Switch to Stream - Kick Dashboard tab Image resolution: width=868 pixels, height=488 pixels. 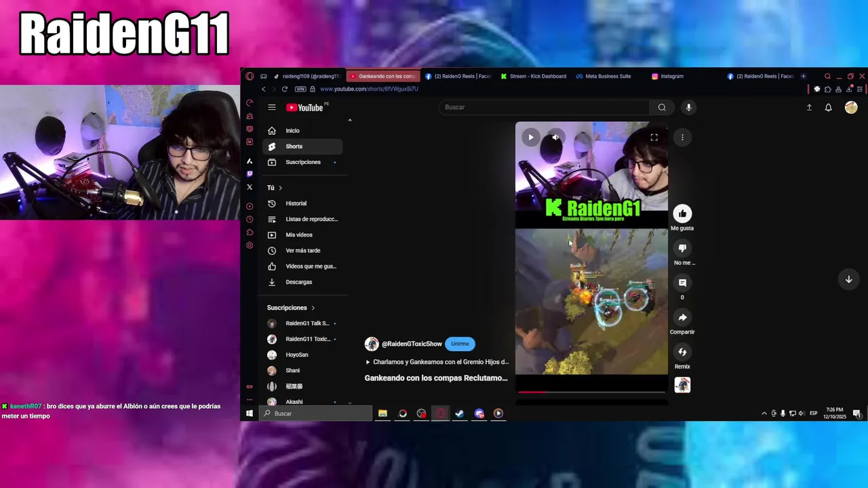[533, 76]
